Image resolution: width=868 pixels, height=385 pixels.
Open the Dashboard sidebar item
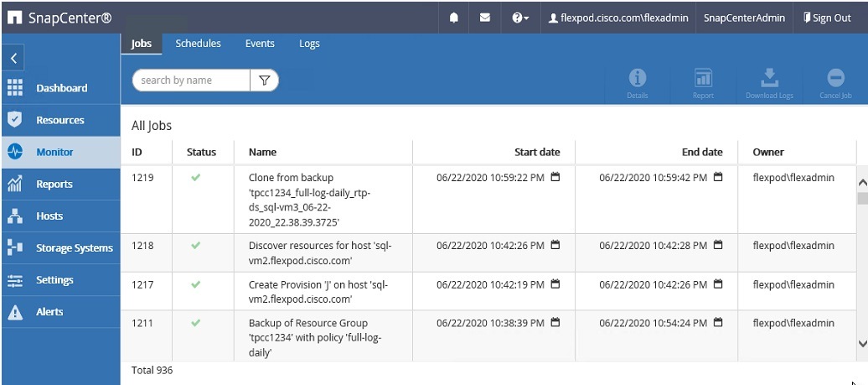(61, 88)
